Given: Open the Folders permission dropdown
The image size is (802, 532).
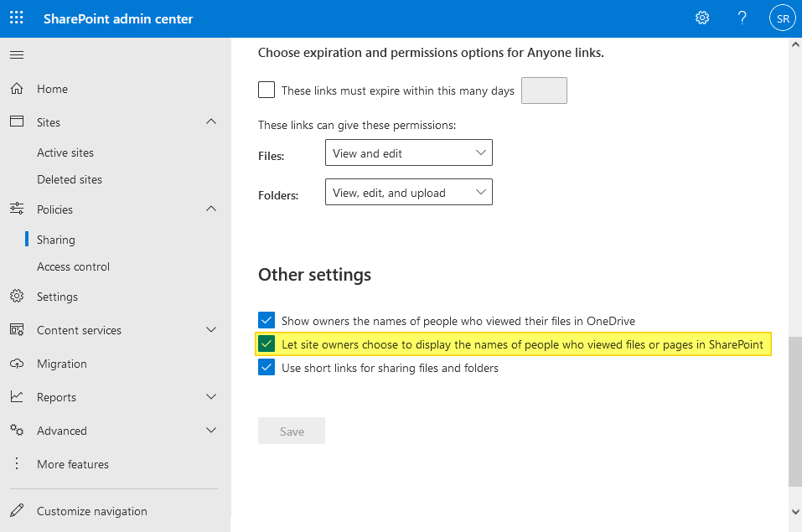Looking at the screenshot, I should (408, 192).
